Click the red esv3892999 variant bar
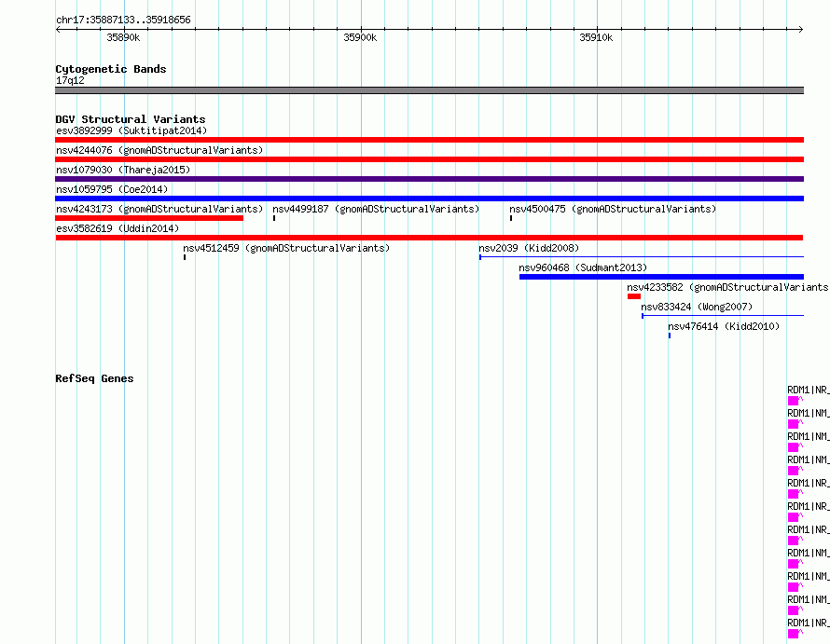Viewport: 830px width, 644px height. click(x=429, y=140)
